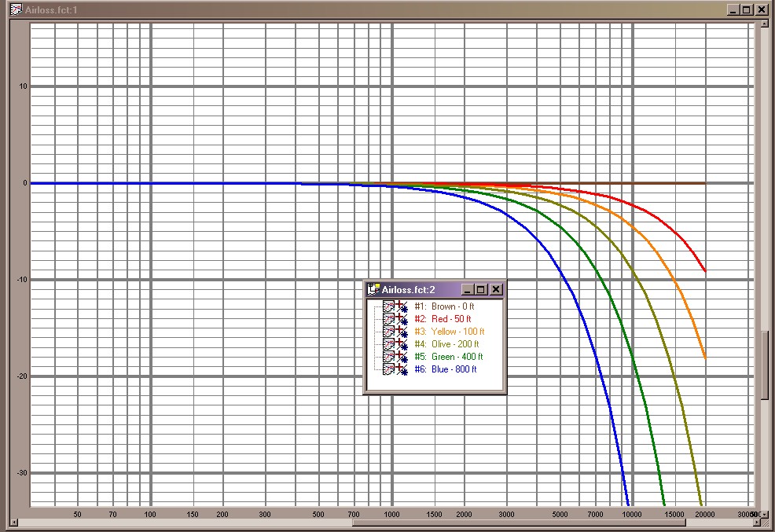Minimize the Airloss.fct:1 graph window
775x532 pixels.
coord(733,10)
